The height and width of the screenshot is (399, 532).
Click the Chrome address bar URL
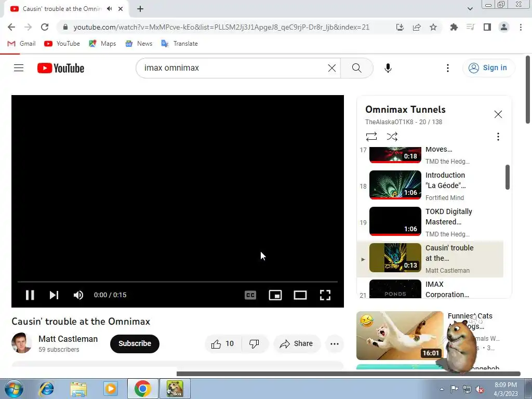click(221, 27)
